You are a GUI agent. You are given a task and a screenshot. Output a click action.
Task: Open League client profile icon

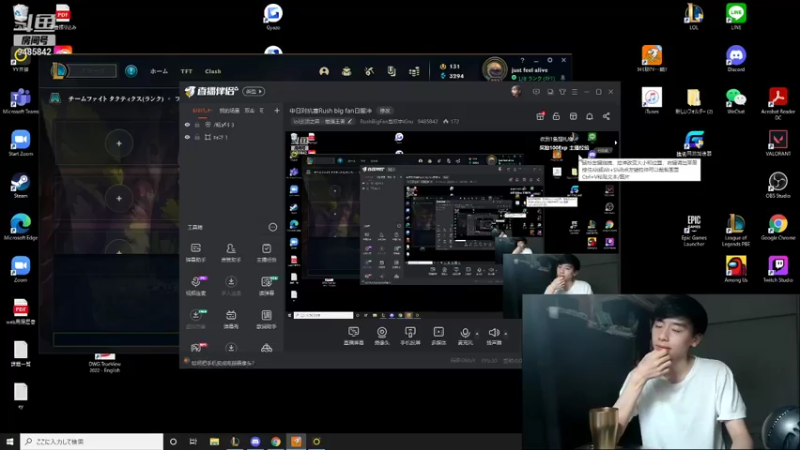click(x=324, y=71)
